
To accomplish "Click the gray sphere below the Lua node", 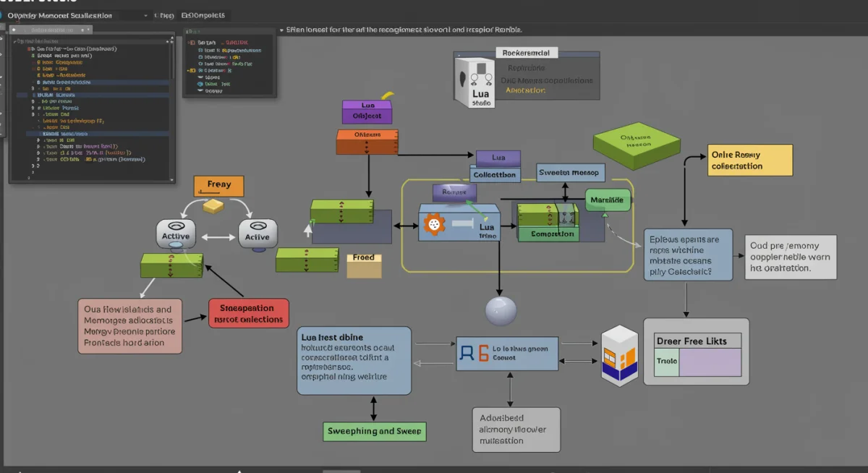I will click(x=501, y=311).
